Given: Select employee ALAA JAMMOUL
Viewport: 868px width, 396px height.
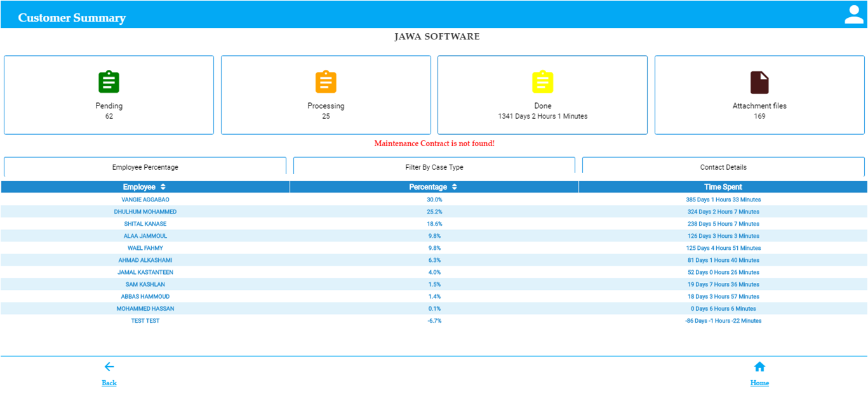Looking at the screenshot, I should pos(145,236).
